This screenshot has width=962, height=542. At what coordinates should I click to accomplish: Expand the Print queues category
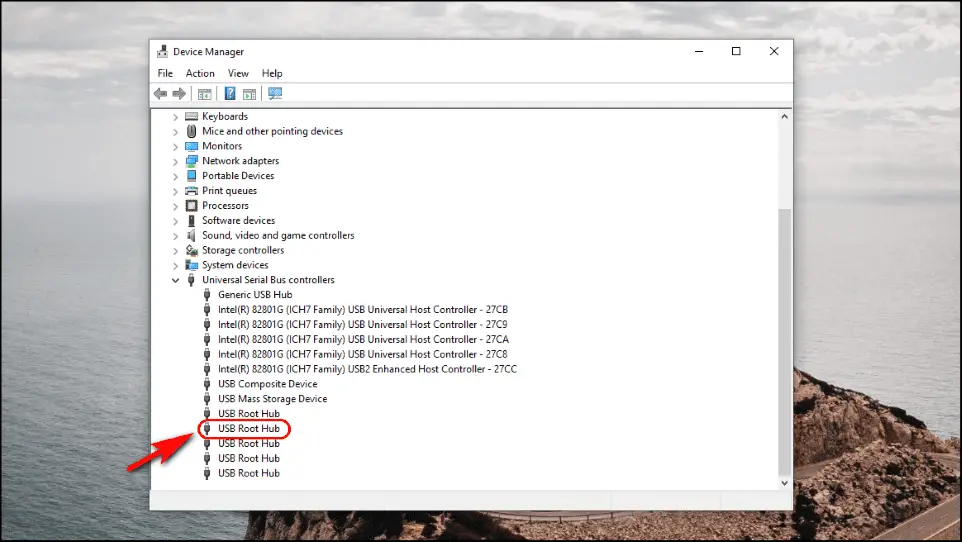(x=175, y=191)
